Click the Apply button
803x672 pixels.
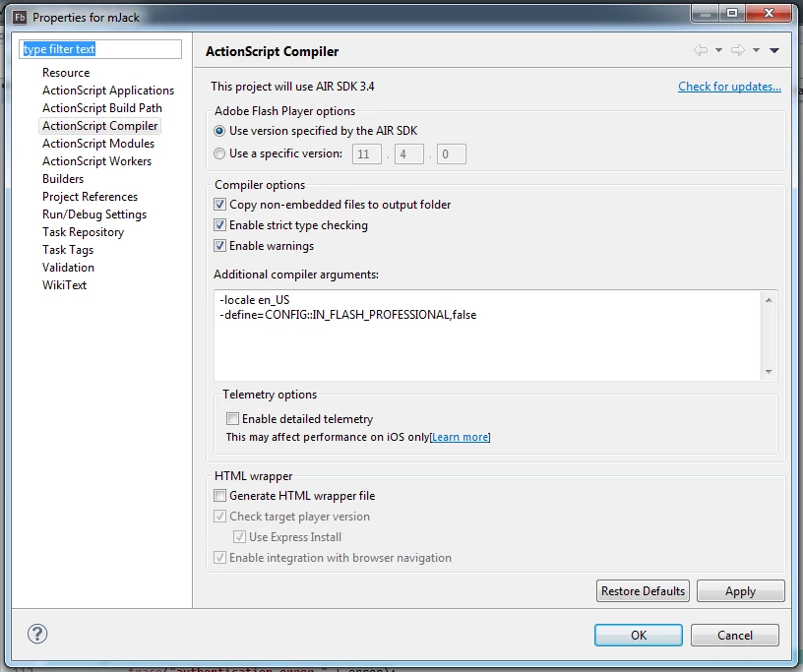point(741,591)
